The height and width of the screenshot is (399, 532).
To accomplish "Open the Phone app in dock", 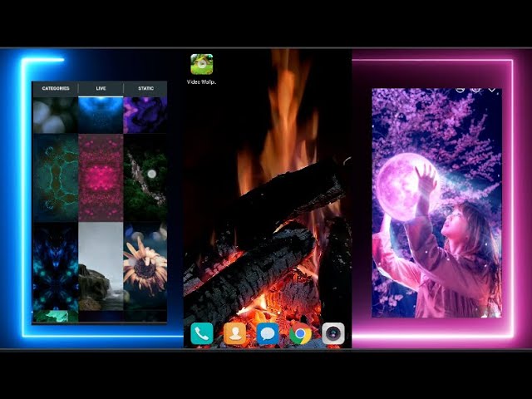I will coord(202,333).
